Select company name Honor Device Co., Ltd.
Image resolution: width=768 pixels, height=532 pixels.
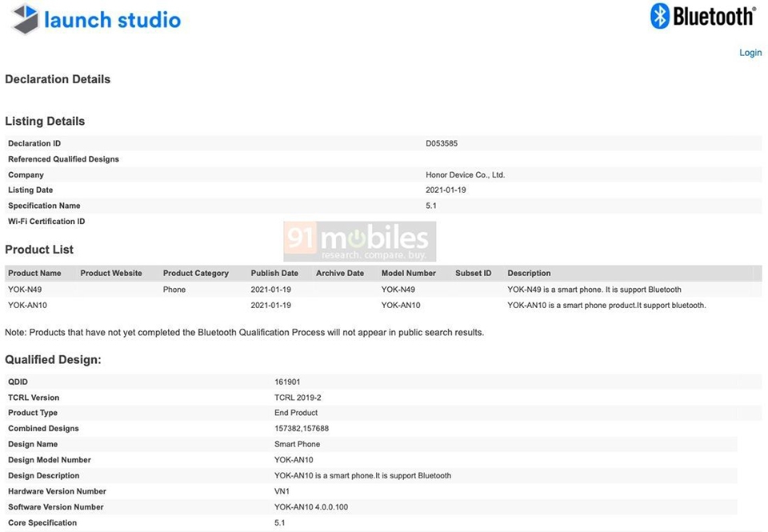pos(465,175)
